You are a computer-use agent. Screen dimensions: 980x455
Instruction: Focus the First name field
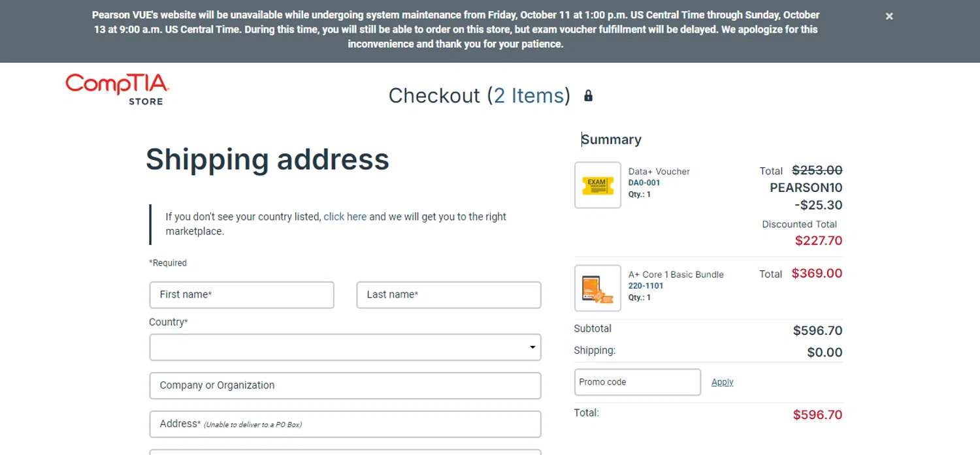coord(242,295)
